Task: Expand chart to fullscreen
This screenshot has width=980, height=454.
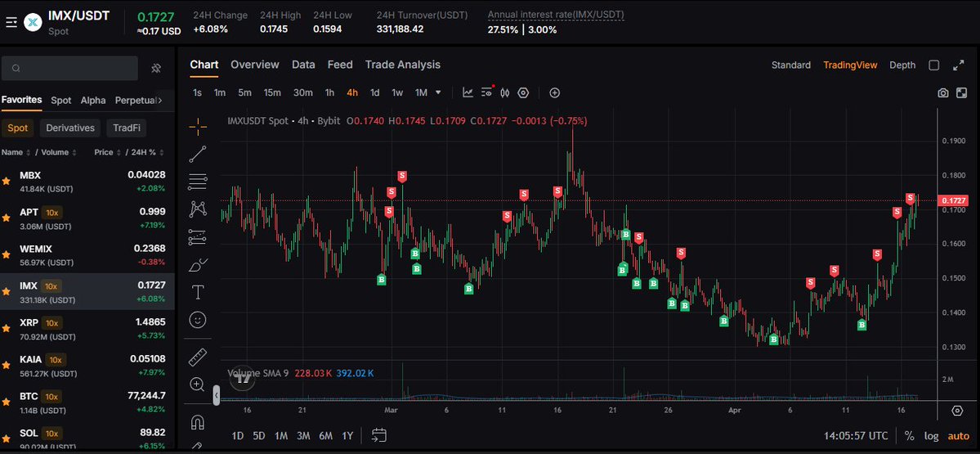Action: coord(958,65)
